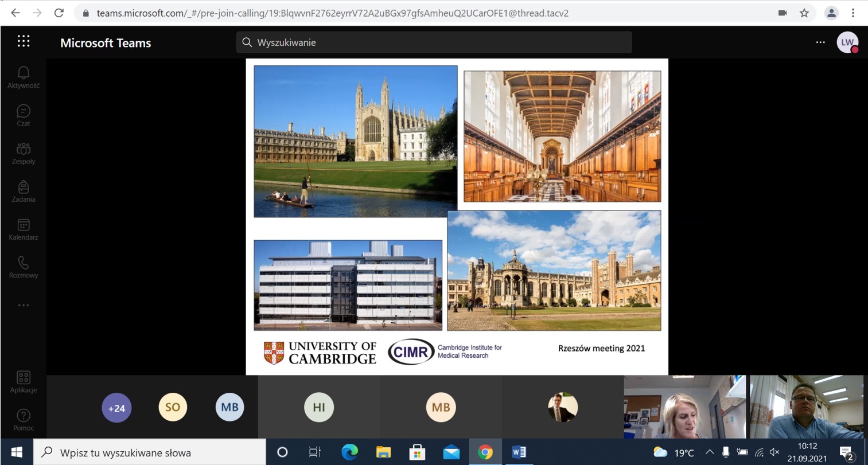Screen dimensions: 868x465
Task: Click the Wyszukiwanie search field
Action: (434, 42)
